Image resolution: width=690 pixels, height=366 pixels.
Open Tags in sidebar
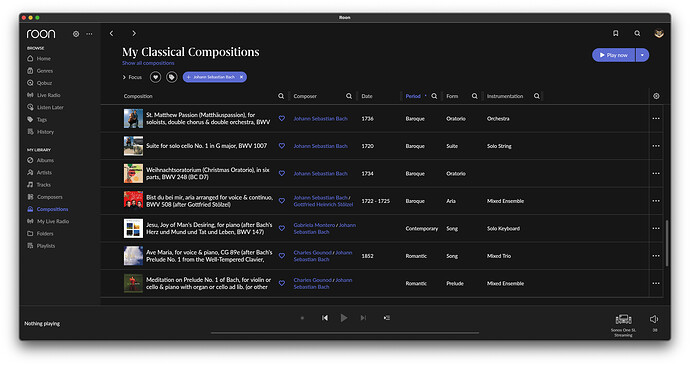point(42,120)
